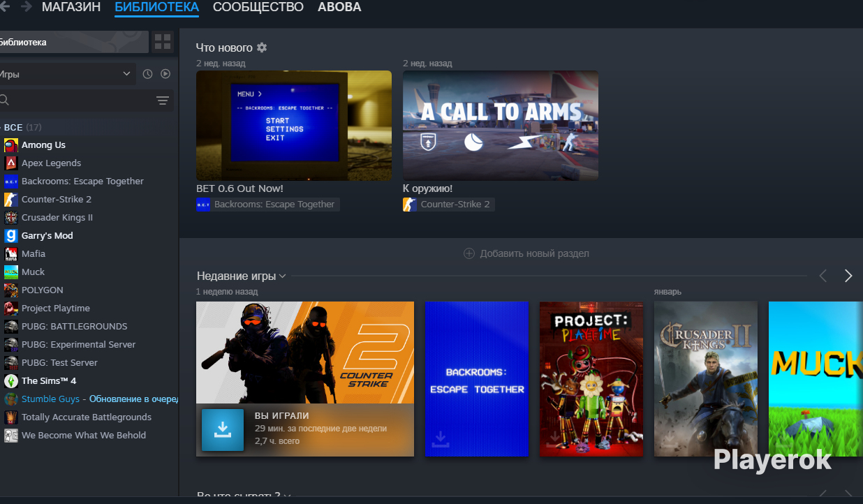Select PUBG: Test Server entry

coord(59,363)
